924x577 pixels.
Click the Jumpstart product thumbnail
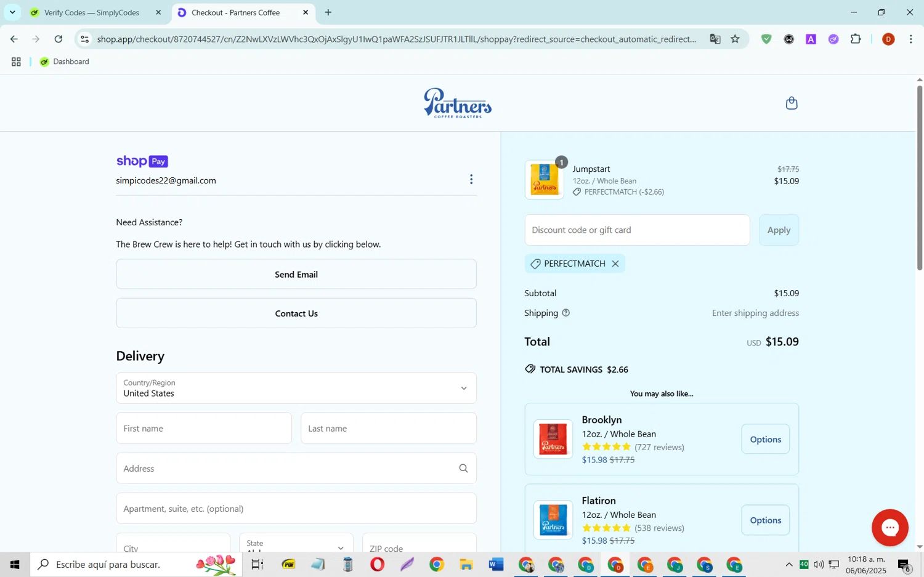545,180
